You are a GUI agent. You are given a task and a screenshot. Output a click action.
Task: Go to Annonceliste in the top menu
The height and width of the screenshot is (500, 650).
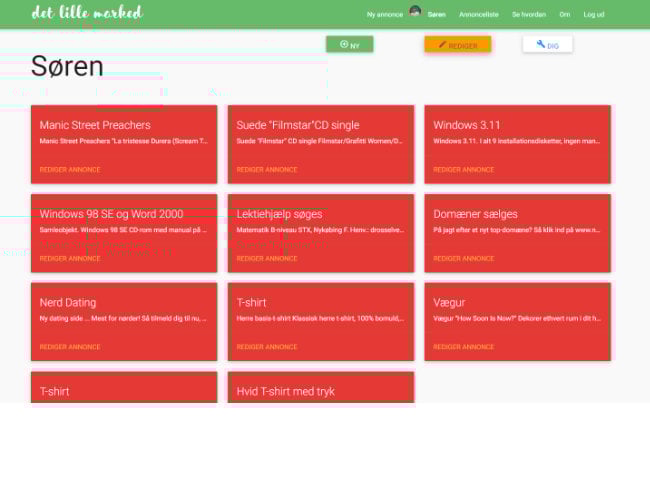[x=478, y=15]
